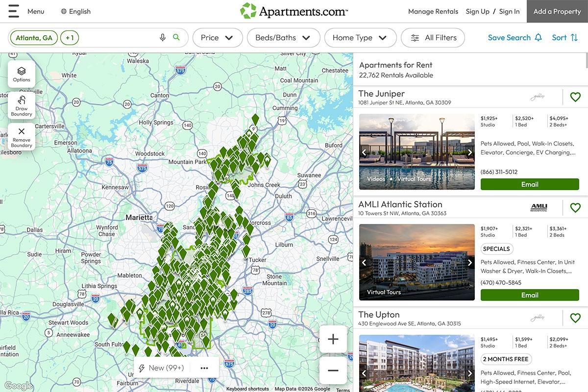Image resolution: width=588 pixels, height=392 pixels.
Task: Favorite The Upton with its heart icon
Action: pyautogui.click(x=575, y=318)
